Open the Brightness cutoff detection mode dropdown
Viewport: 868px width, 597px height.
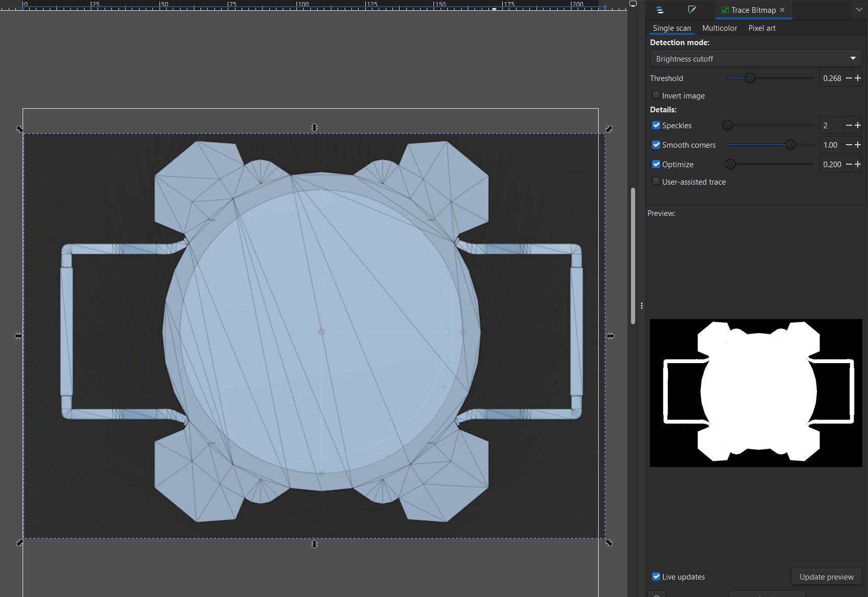point(755,58)
